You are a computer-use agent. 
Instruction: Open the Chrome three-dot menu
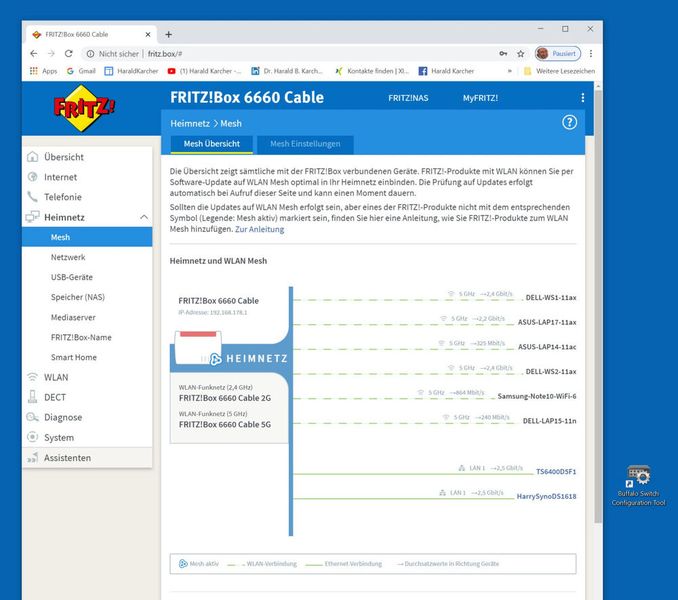pos(591,54)
